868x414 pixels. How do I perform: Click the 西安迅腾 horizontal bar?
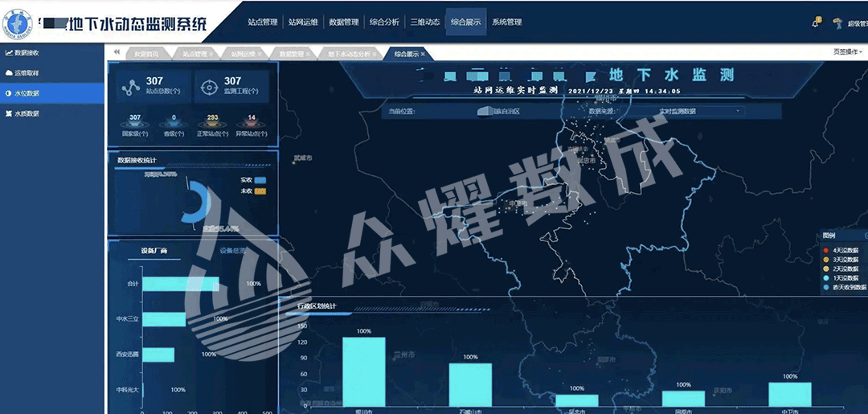(x=158, y=355)
